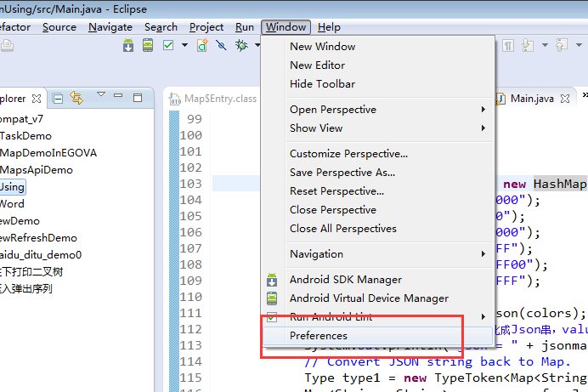
Task: Open Next Annotation dropdown arrow
Action: click(x=545, y=45)
